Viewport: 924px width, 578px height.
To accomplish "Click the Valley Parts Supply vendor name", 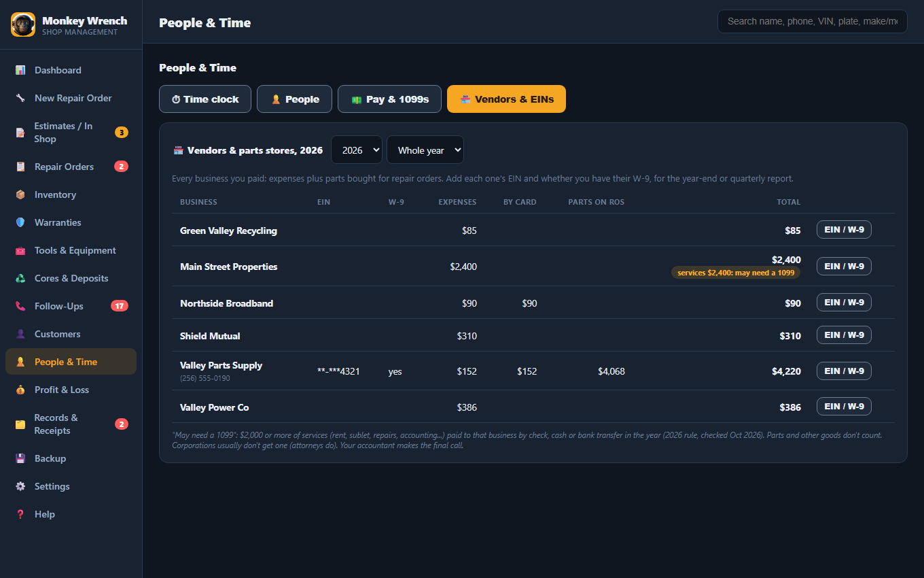I will [x=221, y=365].
